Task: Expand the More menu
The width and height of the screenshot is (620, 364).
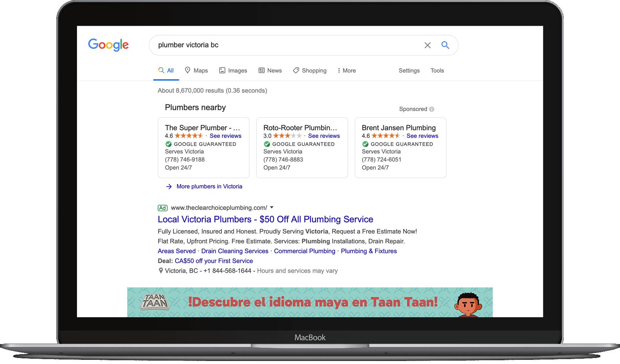Action: [347, 71]
